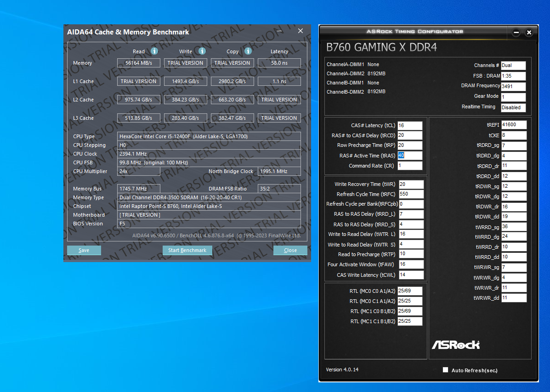Select the tRDRD_dr field

[x=514, y=166]
